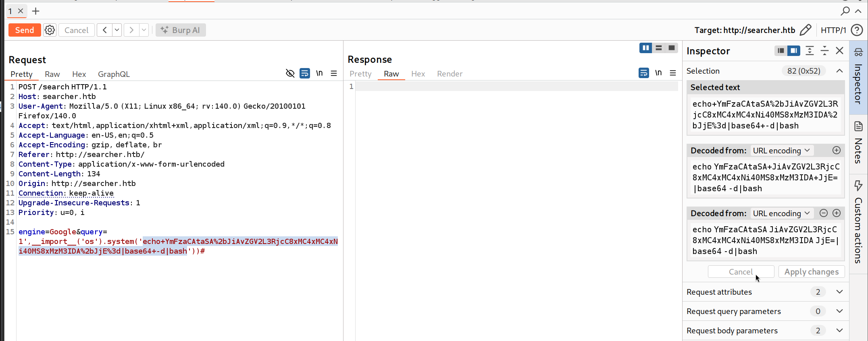Send the request

click(25, 30)
